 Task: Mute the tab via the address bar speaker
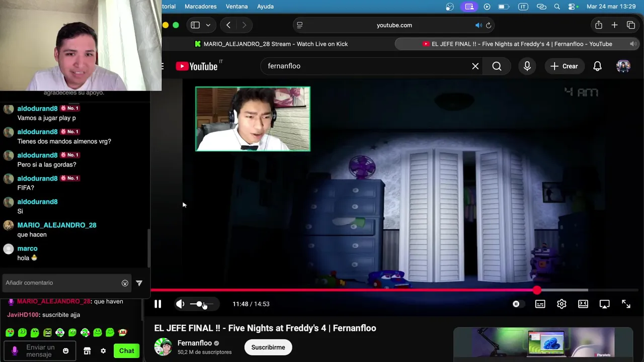click(x=478, y=25)
